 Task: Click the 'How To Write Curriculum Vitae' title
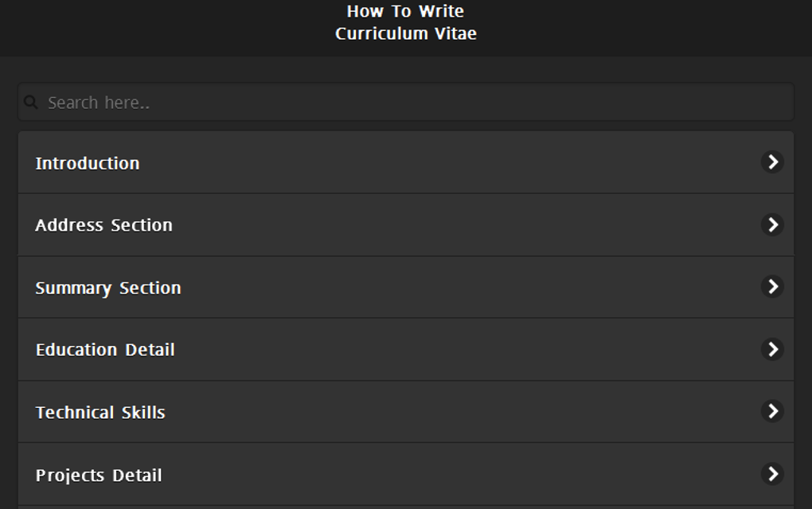pos(406,22)
